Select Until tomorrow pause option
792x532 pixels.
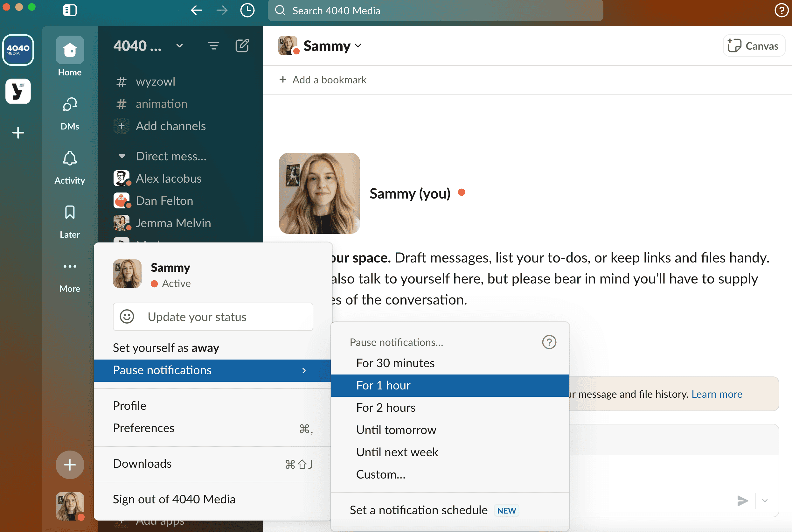point(396,430)
